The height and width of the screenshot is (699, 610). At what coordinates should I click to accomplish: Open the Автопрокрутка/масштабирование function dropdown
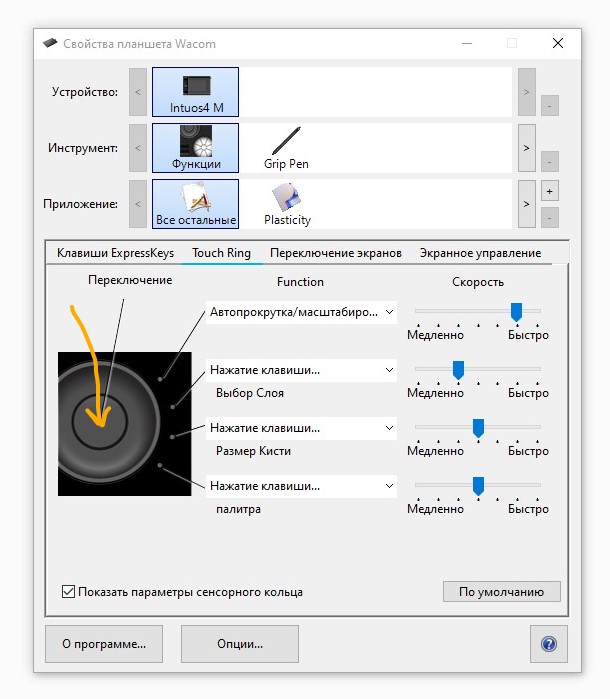301,312
